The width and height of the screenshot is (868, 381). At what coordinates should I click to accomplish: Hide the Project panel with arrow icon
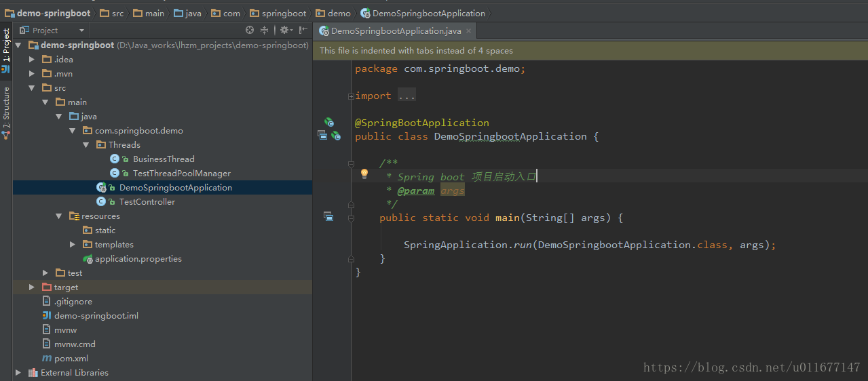click(303, 30)
